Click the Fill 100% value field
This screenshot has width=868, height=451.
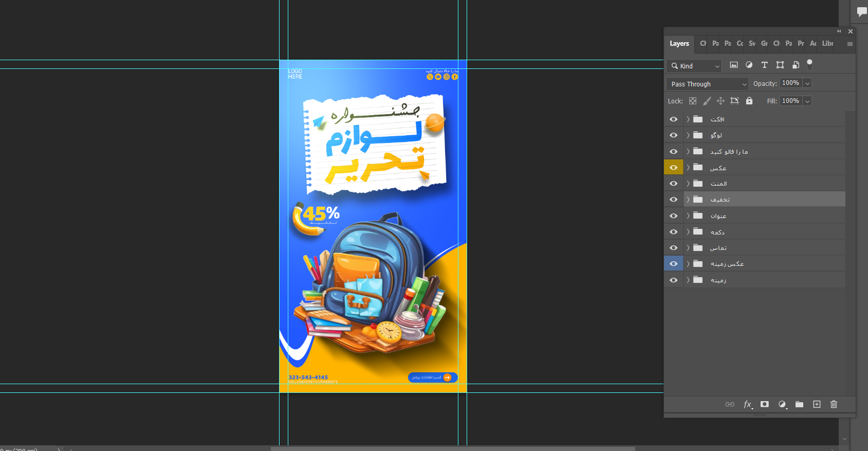pos(791,101)
